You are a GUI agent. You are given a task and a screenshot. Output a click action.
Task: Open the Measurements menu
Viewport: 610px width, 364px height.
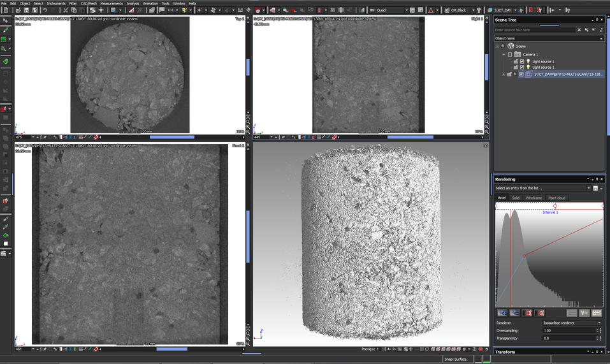click(x=112, y=3)
